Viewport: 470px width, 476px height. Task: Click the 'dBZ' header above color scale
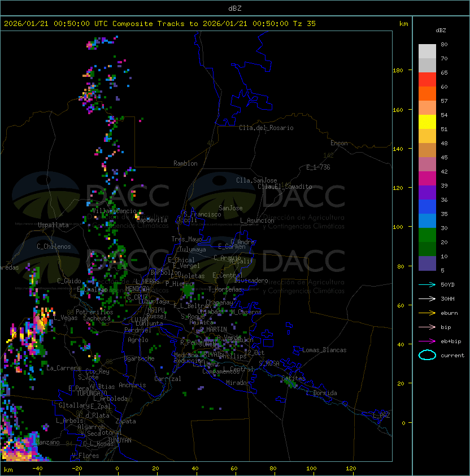tap(441, 31)
